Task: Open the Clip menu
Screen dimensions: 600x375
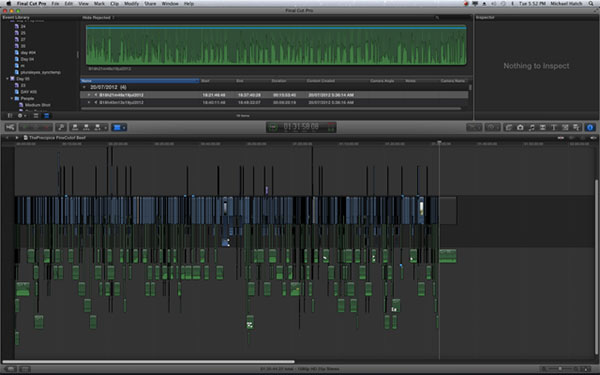Action: tap(114, 3)
